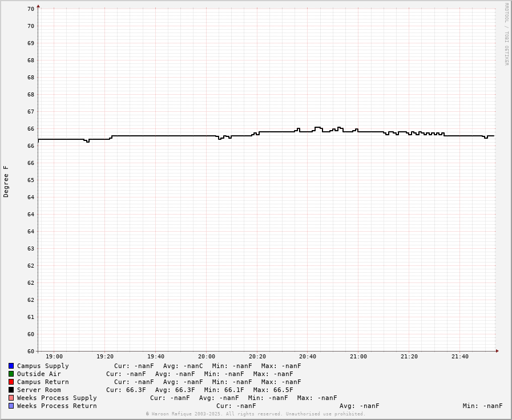
Task: Click the Degree F vertical axis title
Action: point(6,181)
